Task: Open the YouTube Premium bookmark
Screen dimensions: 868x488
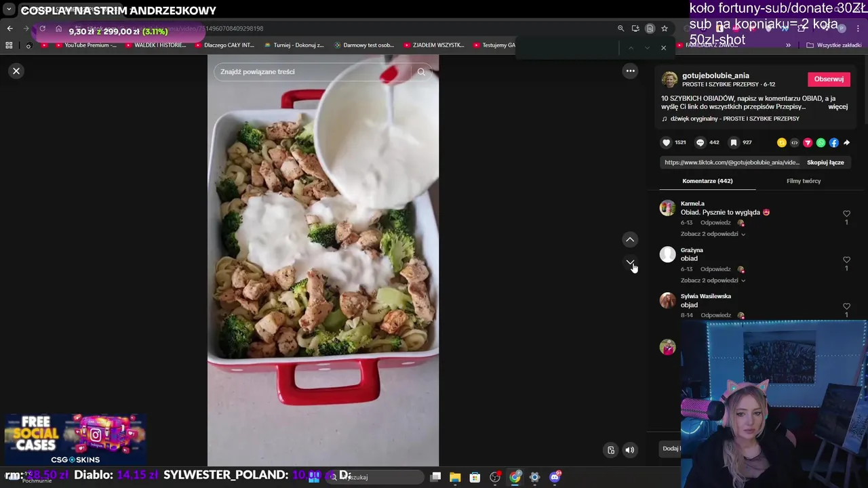Action: [85, 45]
